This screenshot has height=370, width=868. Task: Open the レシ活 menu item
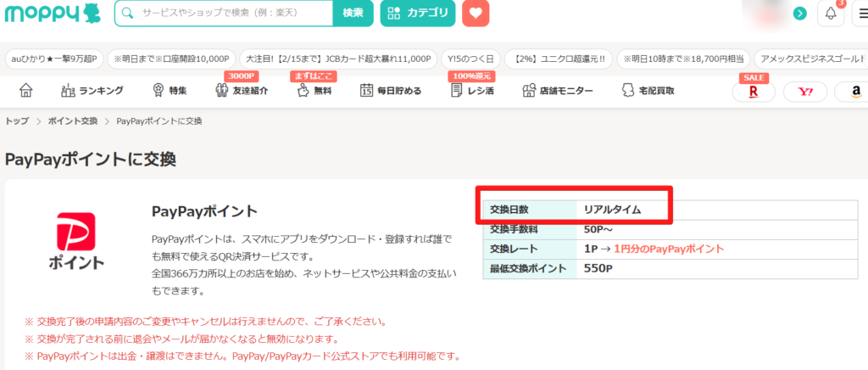472,91
